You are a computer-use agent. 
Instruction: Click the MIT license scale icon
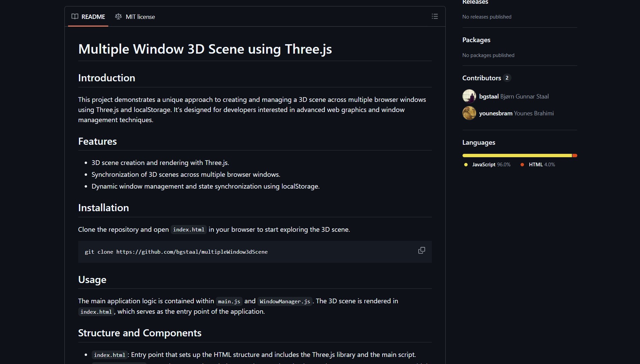click(x=118, y=17)
